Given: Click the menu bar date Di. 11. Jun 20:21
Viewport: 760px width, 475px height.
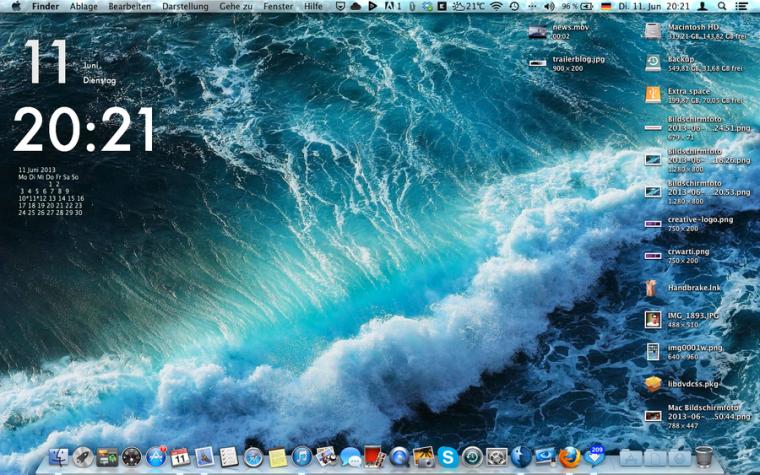Looking at the screenshot, I should coord(654,6).
